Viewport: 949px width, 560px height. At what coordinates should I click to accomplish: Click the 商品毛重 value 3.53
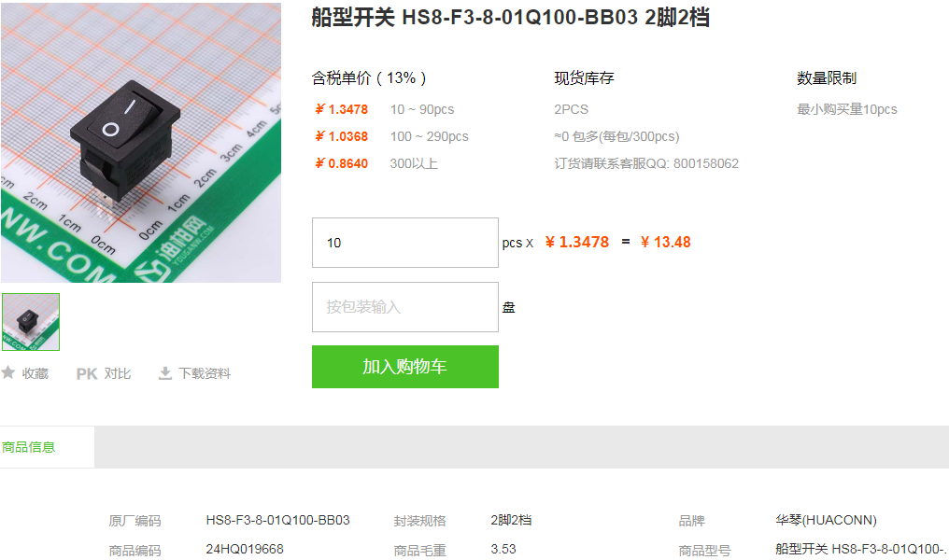point(503,549)
